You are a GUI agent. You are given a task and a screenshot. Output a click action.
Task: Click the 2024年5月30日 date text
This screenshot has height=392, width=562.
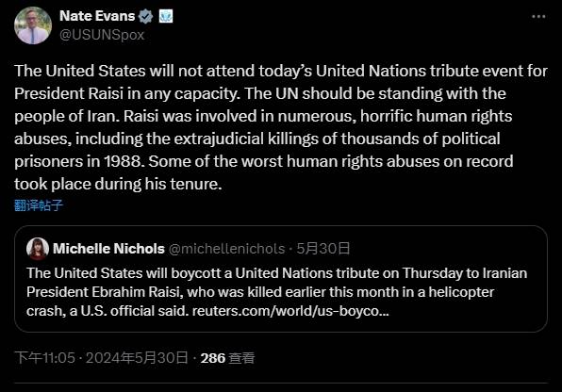coord(137,358)
